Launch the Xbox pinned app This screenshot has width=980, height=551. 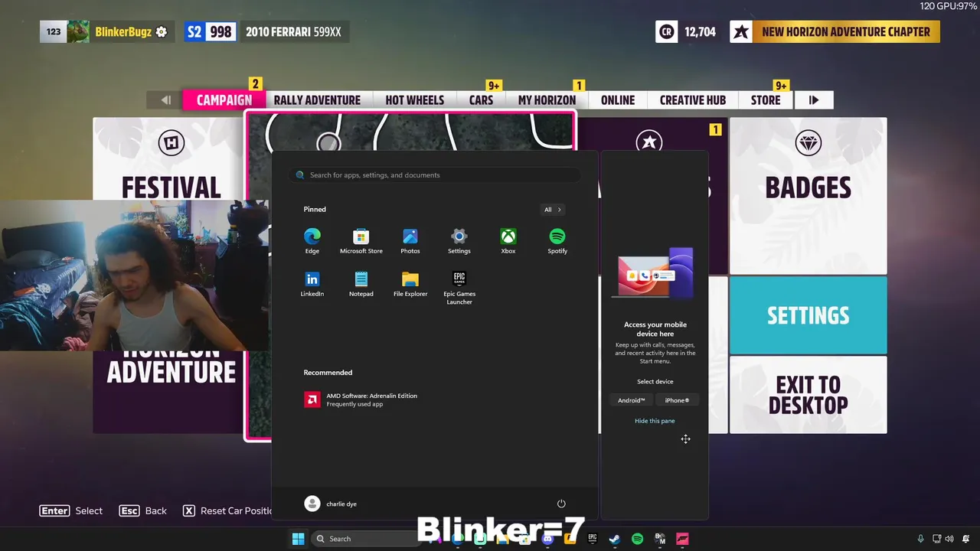[x=508, y=240]
